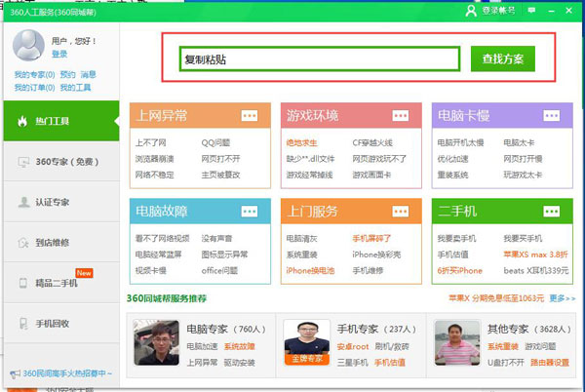Click the flame icon of 热门工具
Screen dimensions: 585x392
22,121
